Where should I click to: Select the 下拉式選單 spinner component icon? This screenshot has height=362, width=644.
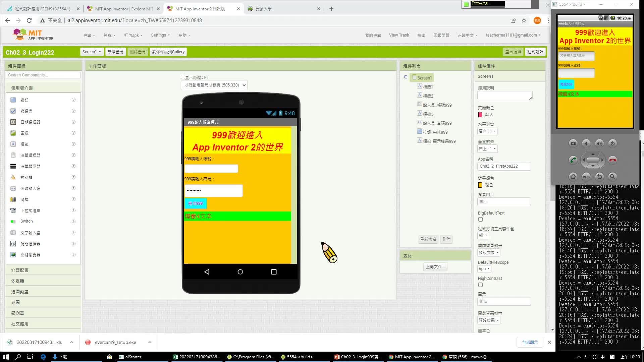(x=13, y=210)
